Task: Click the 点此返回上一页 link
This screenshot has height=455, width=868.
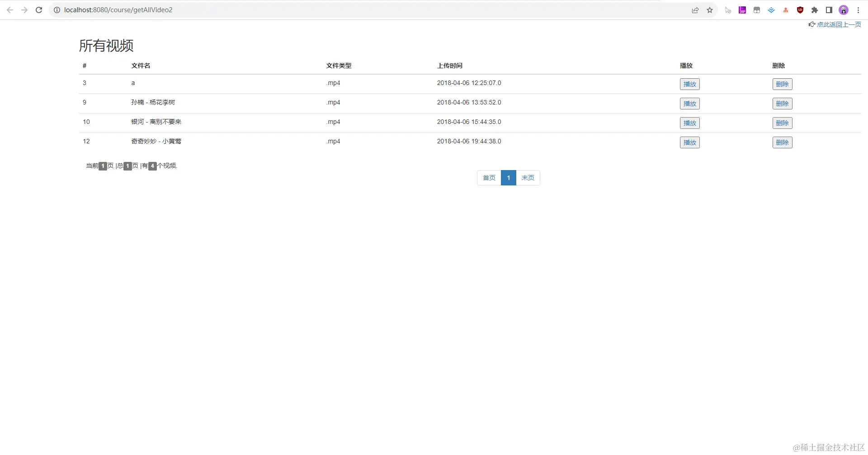Action: 839,24
